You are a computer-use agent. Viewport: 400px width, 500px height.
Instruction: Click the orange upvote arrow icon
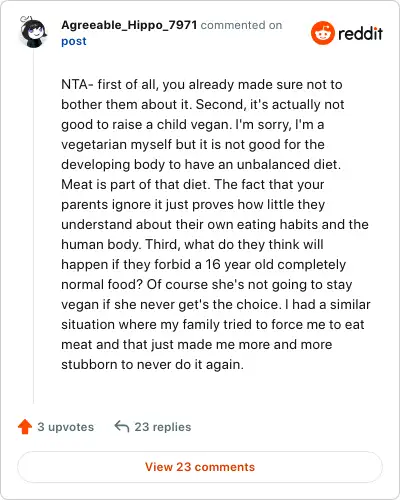[x=25, y=427]
